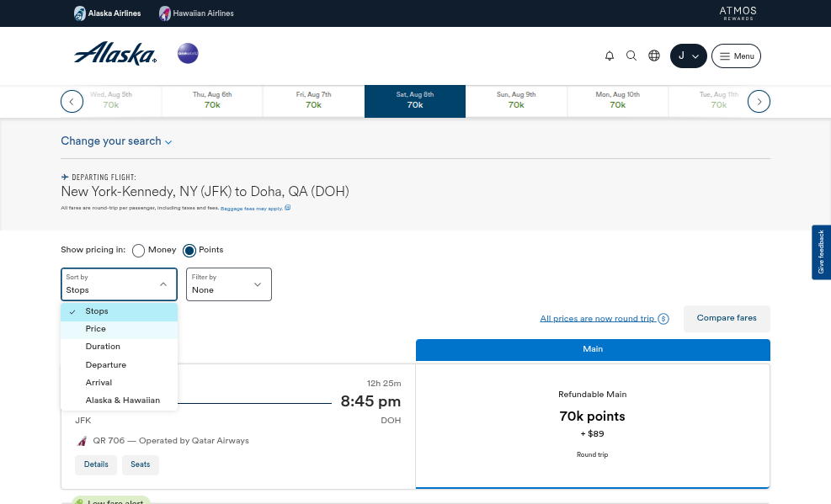Screen dimensions: 831x504
Task: Select the Tue, Aug 11th date tab
Action: [719, 101]
